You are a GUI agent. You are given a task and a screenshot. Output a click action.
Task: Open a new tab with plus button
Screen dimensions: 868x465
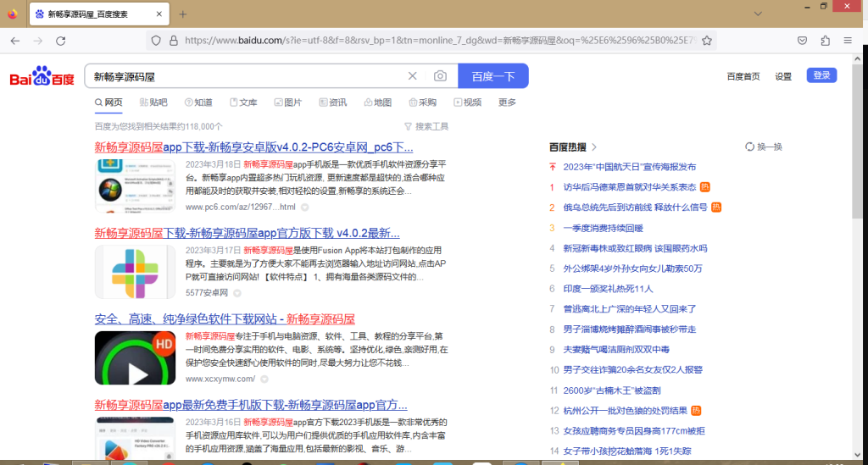(183, 14)
